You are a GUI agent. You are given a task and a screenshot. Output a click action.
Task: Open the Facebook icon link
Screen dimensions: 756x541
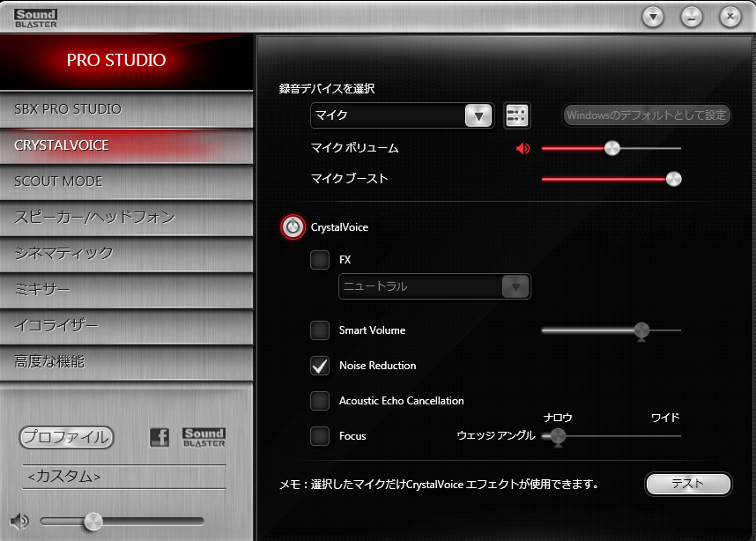tap(159, 437)
